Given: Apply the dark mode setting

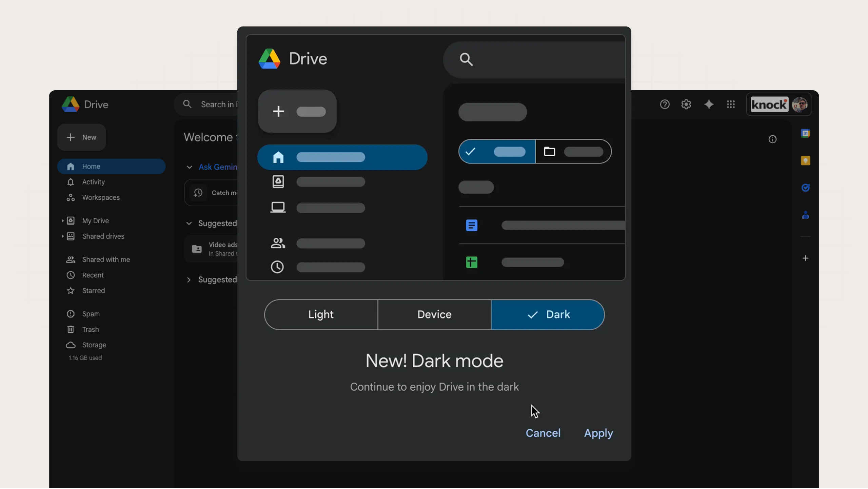Looking at the screenshot, I should [598, 433].
